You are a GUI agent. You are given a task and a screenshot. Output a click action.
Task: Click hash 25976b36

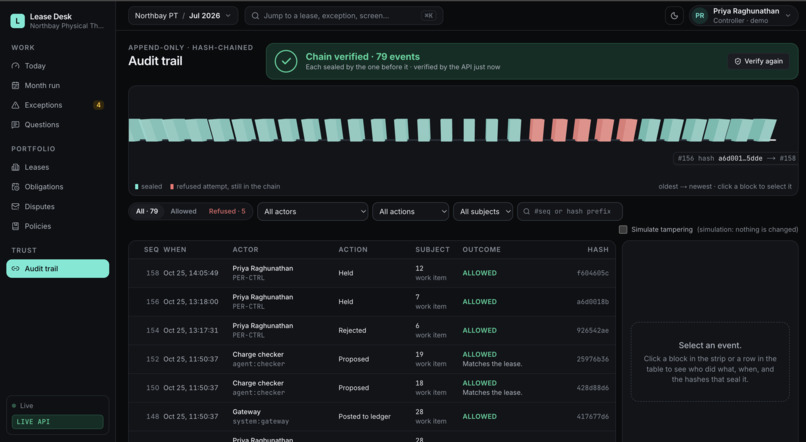click(x=593, y=359)
